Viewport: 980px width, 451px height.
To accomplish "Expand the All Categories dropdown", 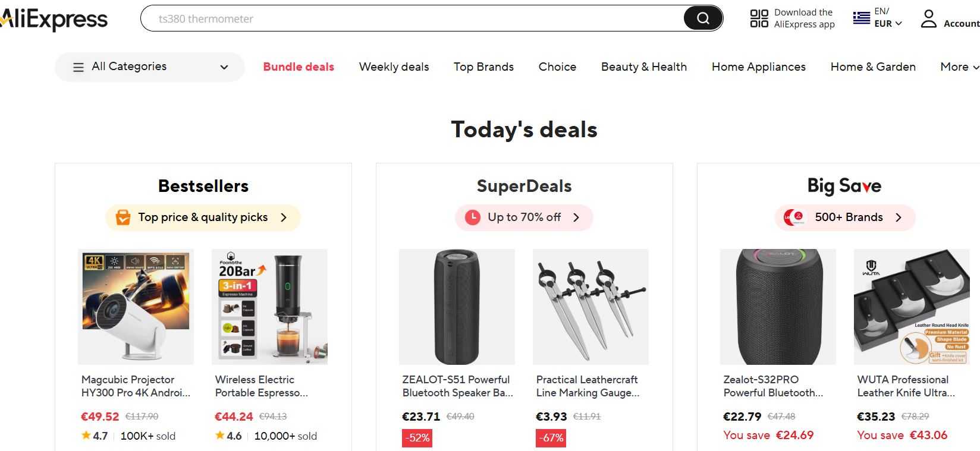I will pos(224,67).
